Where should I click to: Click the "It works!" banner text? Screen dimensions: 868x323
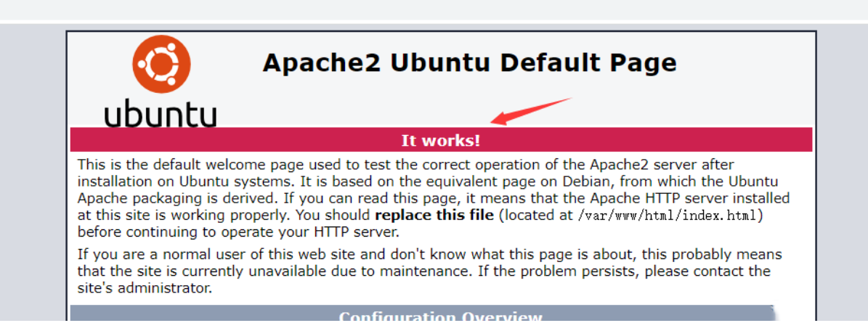tap(440, 140)
